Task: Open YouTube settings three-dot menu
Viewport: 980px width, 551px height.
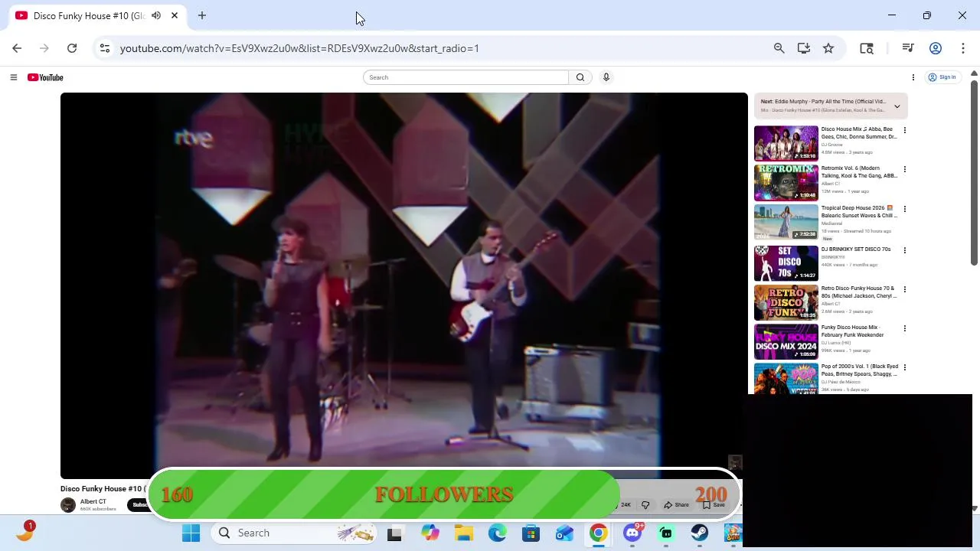Action: point(913,77)
